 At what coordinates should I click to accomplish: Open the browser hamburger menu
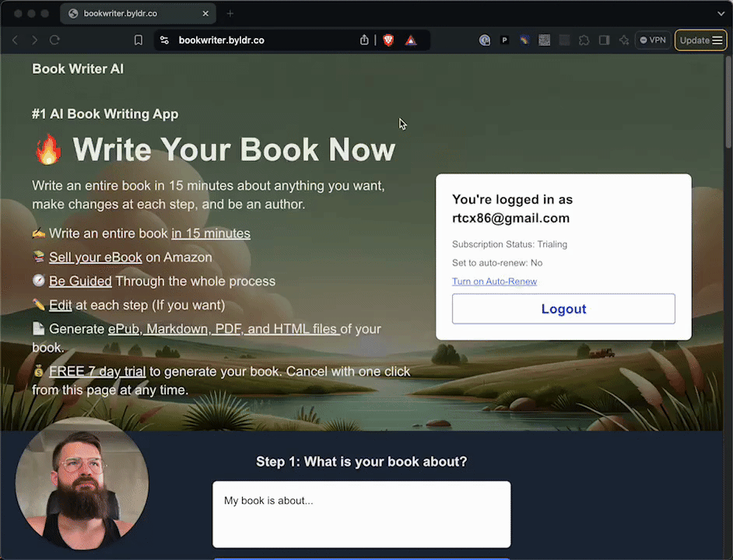(717, 40)
